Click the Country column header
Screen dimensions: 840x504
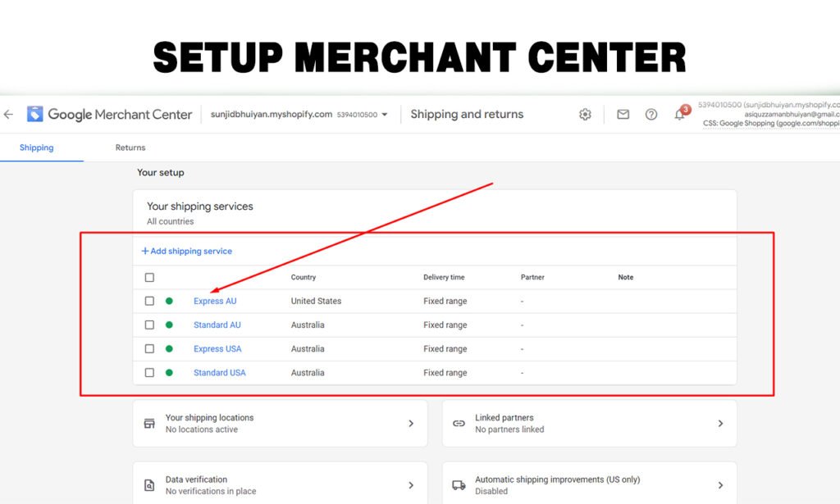304,277
